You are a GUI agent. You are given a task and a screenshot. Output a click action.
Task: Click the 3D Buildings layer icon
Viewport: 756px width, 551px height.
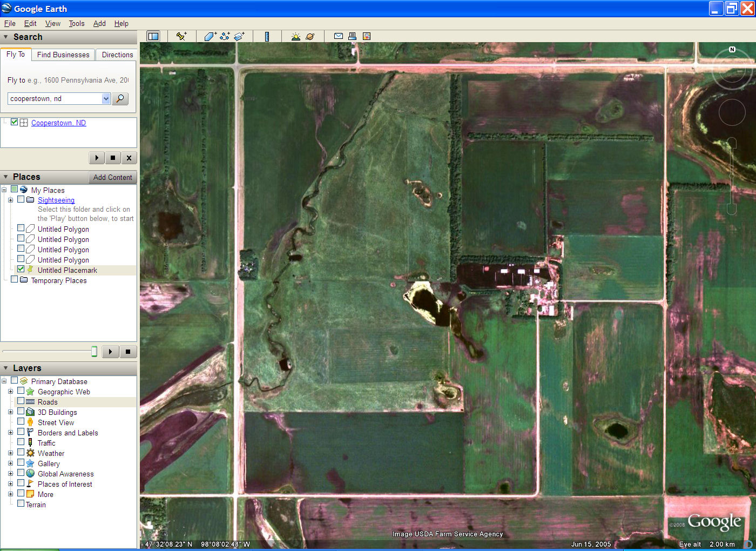click(x=30, y=412)
